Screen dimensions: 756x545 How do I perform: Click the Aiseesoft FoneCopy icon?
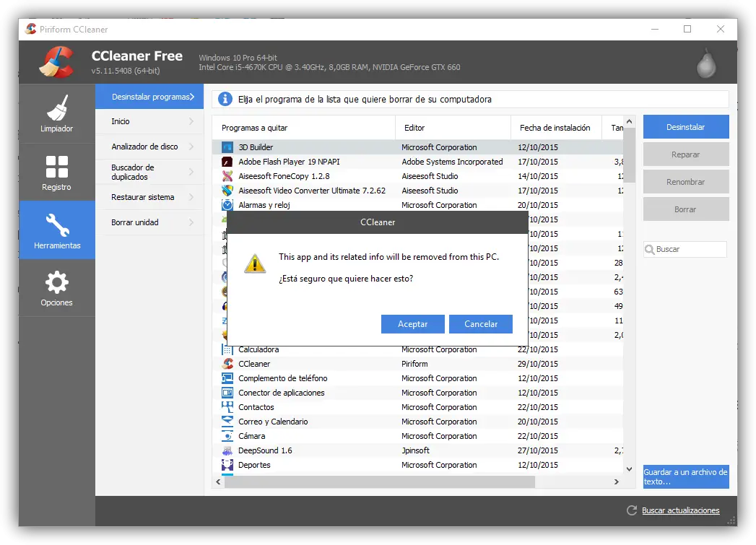[x=227, y=176]
